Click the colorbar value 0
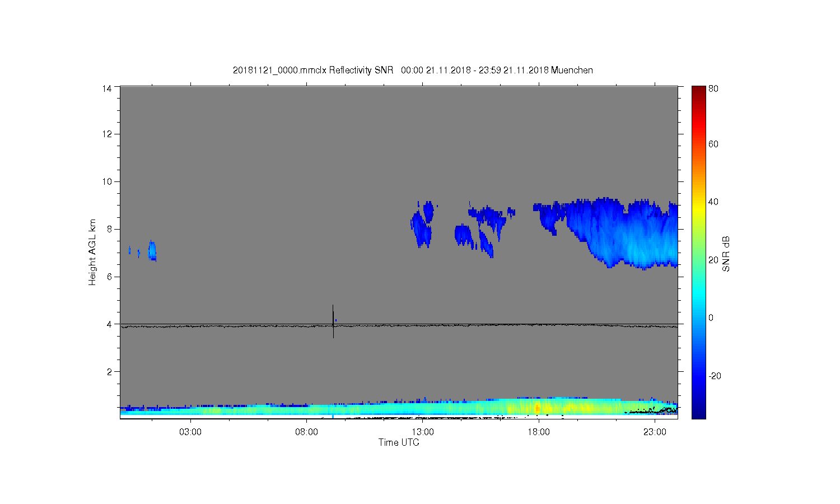840x504 pixels. tap(711, 318)
